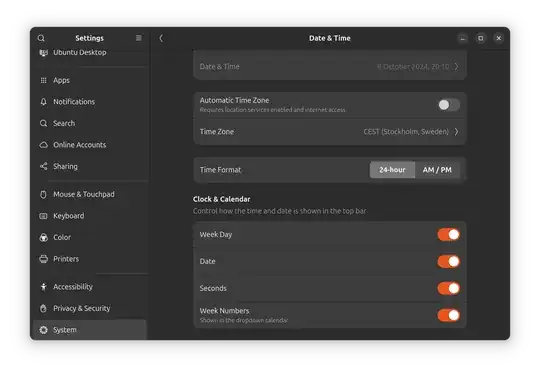
Task: Minimize the Settings window
Action: tap(463, 38)
